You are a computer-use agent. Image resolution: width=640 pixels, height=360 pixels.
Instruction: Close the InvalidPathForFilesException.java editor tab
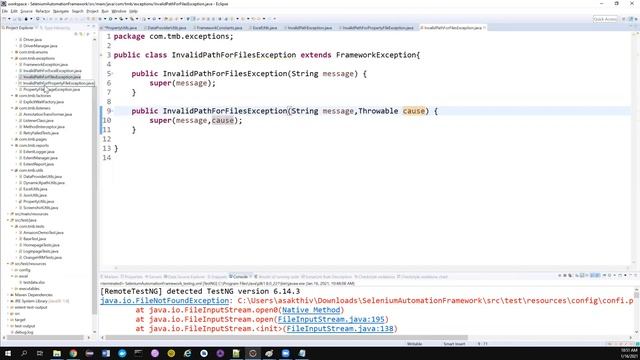click(x=484, y=28)
